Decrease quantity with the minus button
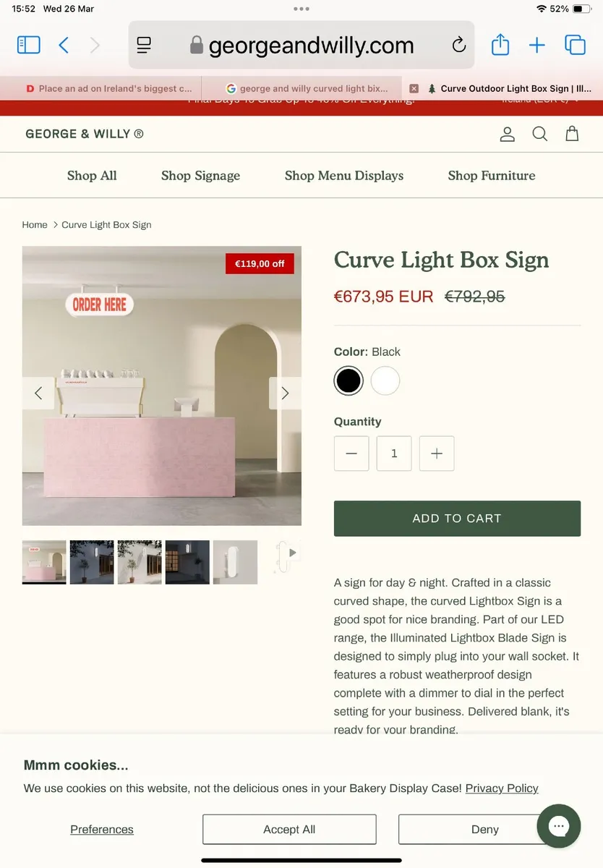The width and height of the screenshot is (603, 868). (x=351, y=454)
